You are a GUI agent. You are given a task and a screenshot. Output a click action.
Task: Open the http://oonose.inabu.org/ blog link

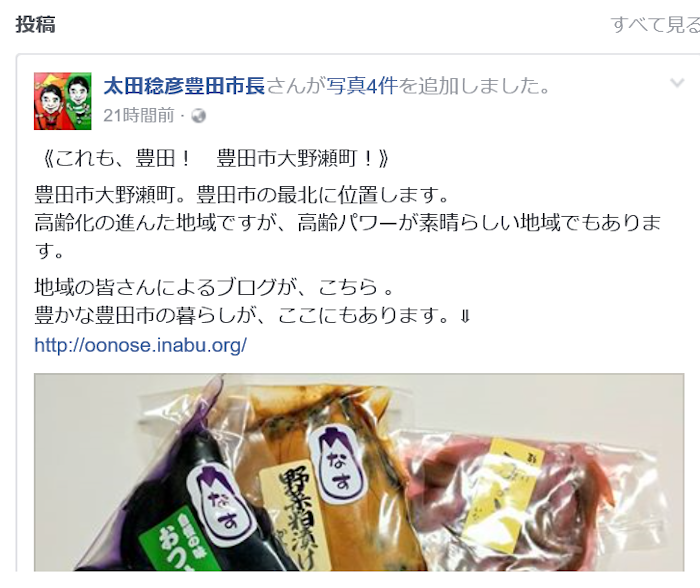point(141,345)
